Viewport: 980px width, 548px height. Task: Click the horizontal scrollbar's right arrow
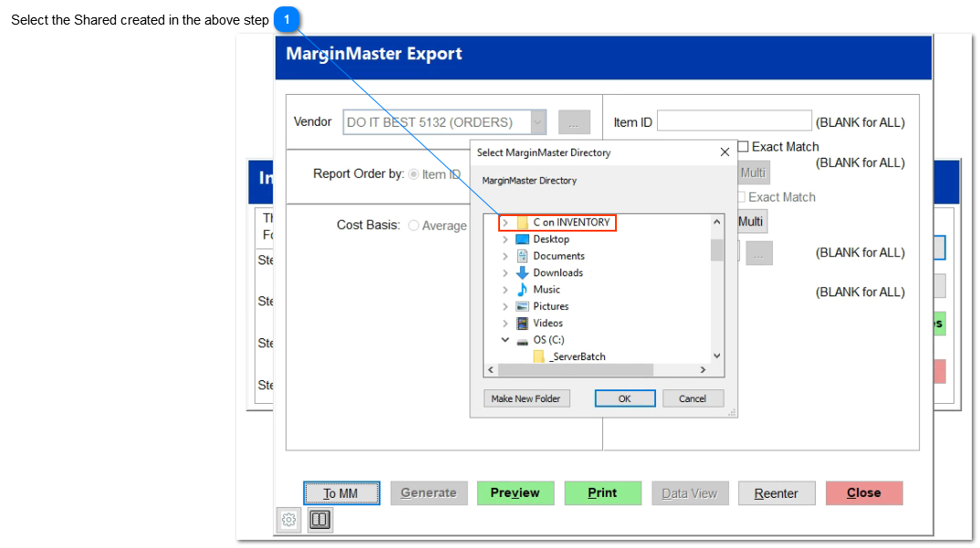[x=704, y=370]
